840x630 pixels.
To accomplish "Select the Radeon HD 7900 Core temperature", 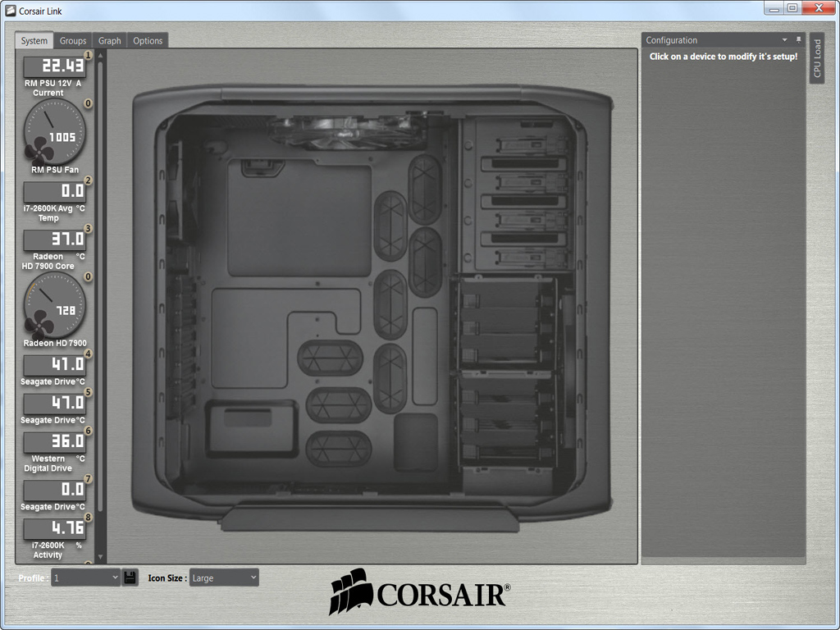I will click(54, 240).
